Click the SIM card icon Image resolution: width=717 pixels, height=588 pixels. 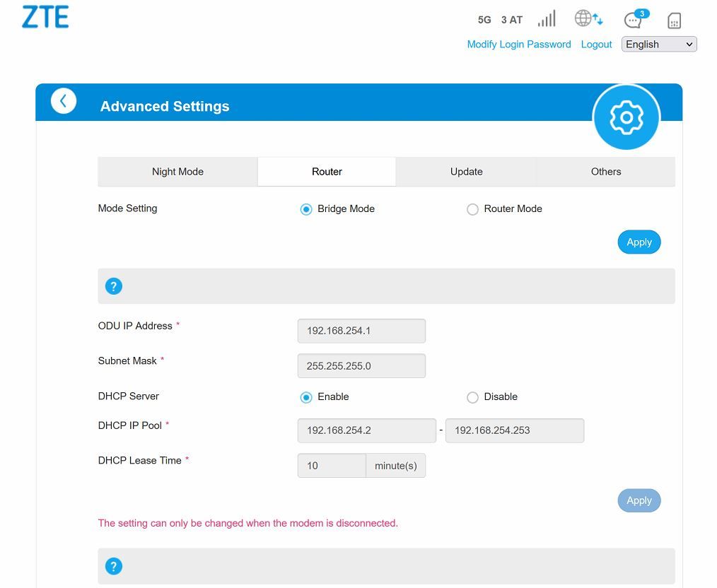(x=673, y=20)
